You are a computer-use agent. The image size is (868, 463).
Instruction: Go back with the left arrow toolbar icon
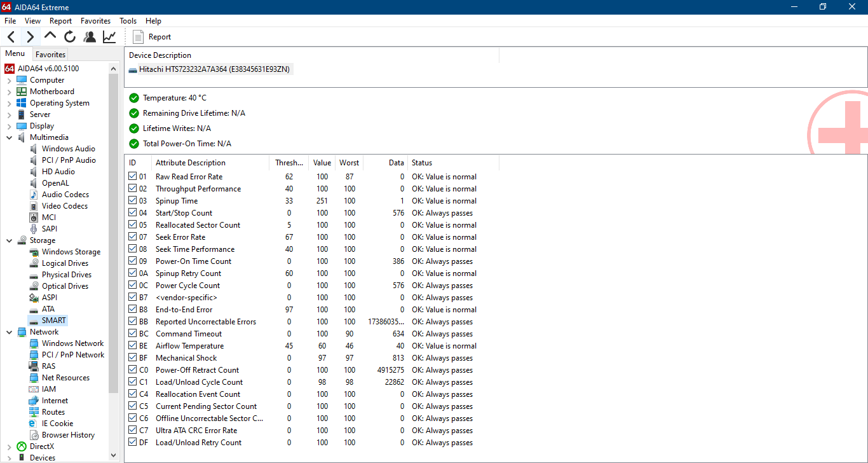11,37
